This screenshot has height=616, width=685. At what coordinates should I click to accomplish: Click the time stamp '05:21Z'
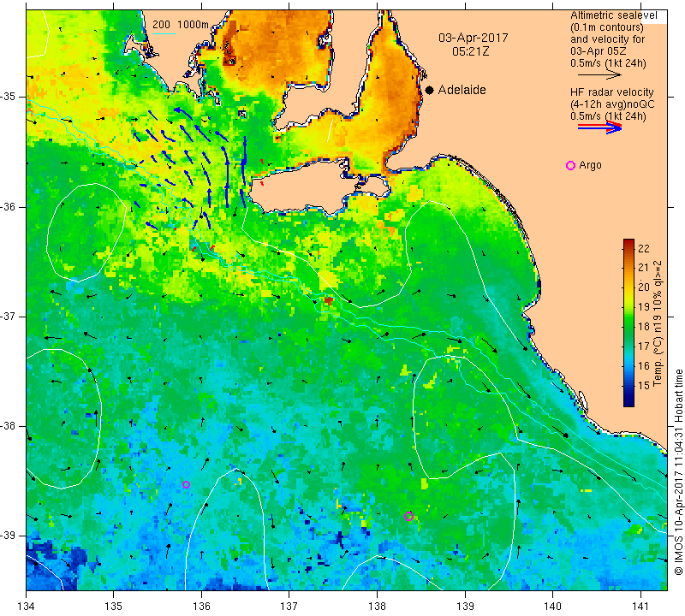pos(470,51)
